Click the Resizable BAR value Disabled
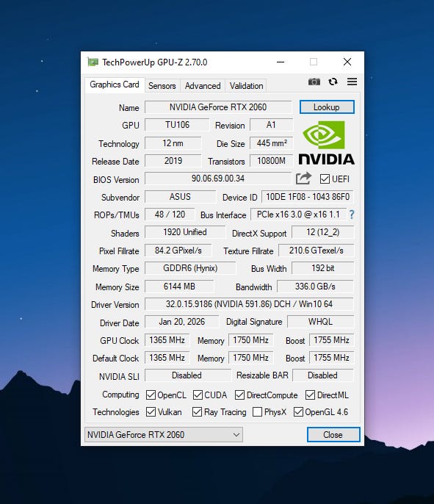 (x=323, y=375)
